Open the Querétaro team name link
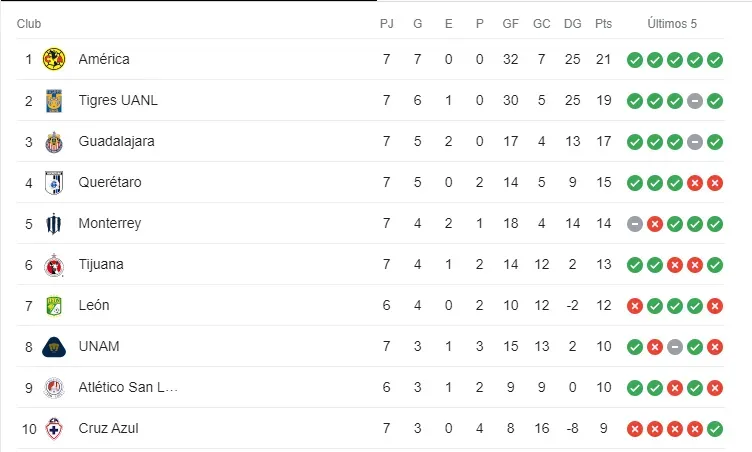Viewport: 752px width, 452px height. [110, 182]
